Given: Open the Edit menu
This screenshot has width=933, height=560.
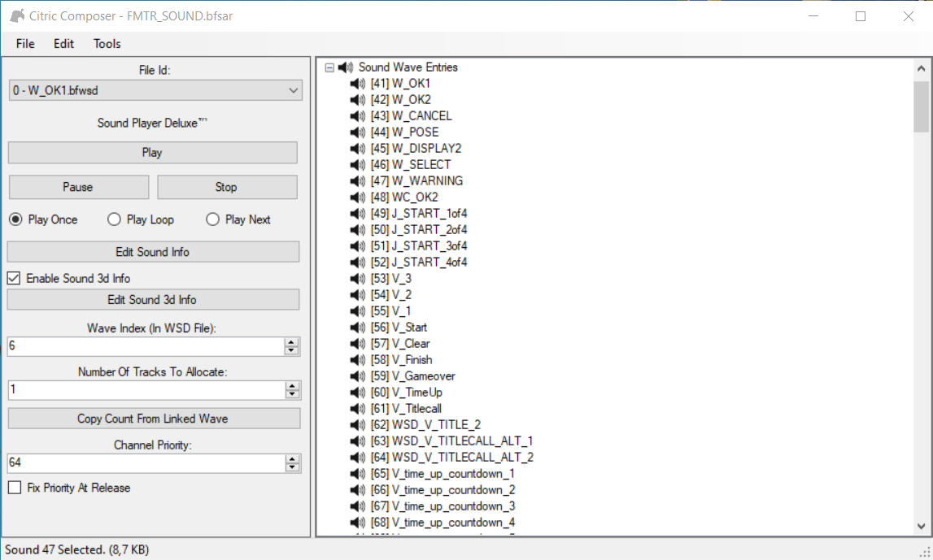Looking at the screenshot, I should [x=63, y=44].
